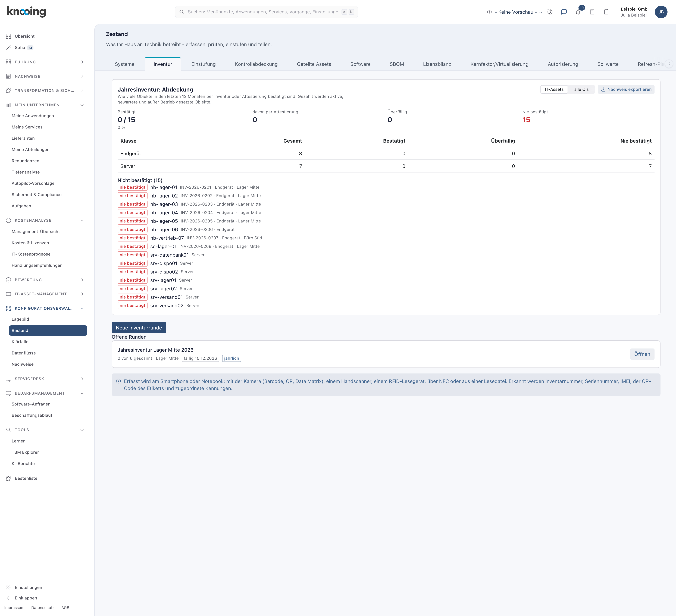This screenshot has width=676, height=616.
Task: Start a Neue Inventurrunde
Action: click(139, 328)
